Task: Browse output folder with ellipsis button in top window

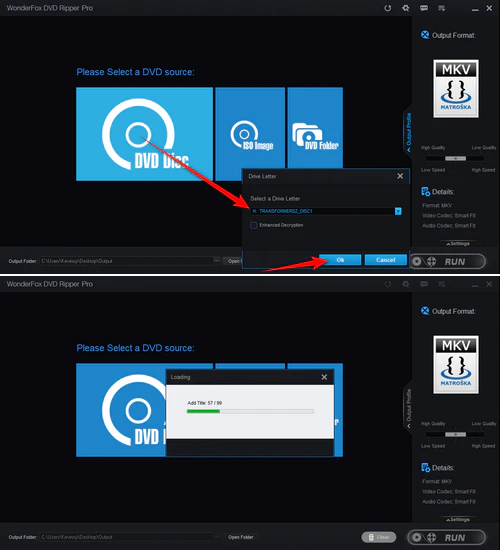Action: [x=216, y=261]
